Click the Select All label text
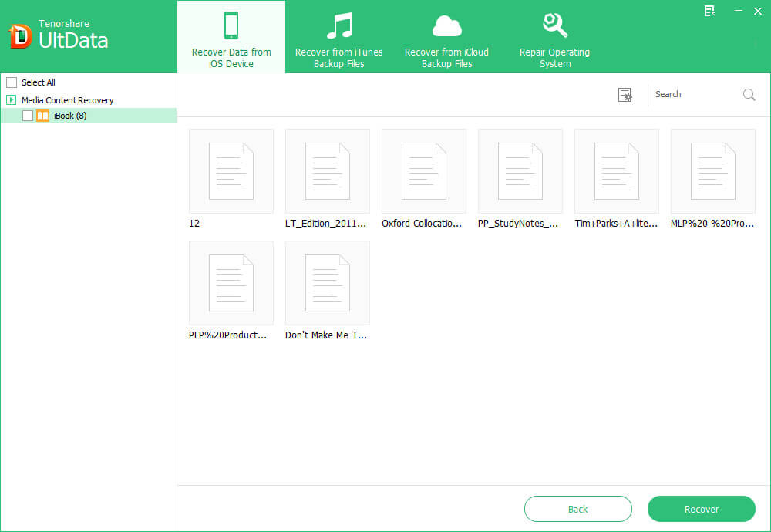The image size is (771, 532). 39,82
